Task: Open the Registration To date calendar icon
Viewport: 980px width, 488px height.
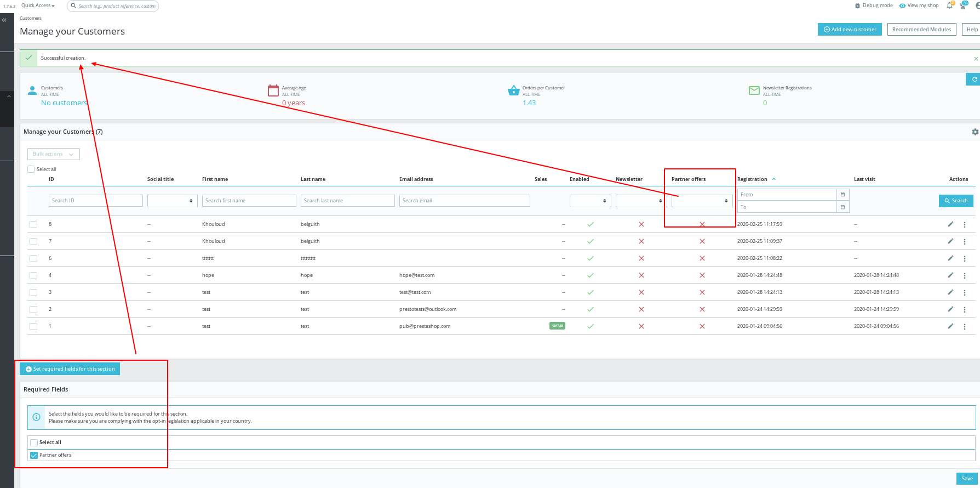Action: (x=843, y=207)
